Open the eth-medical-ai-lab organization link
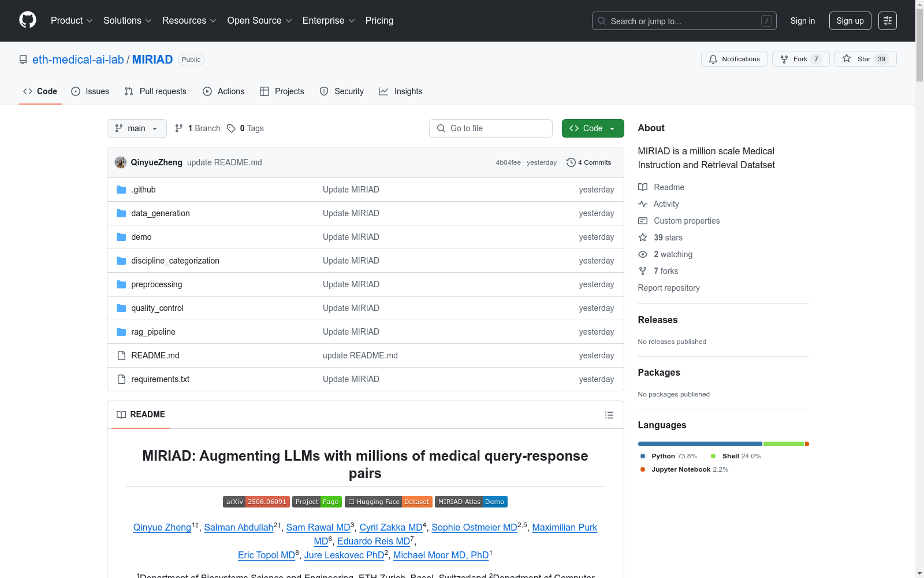Image resolution: width=924 pixels, height=578 pixels. coord(78,60)
